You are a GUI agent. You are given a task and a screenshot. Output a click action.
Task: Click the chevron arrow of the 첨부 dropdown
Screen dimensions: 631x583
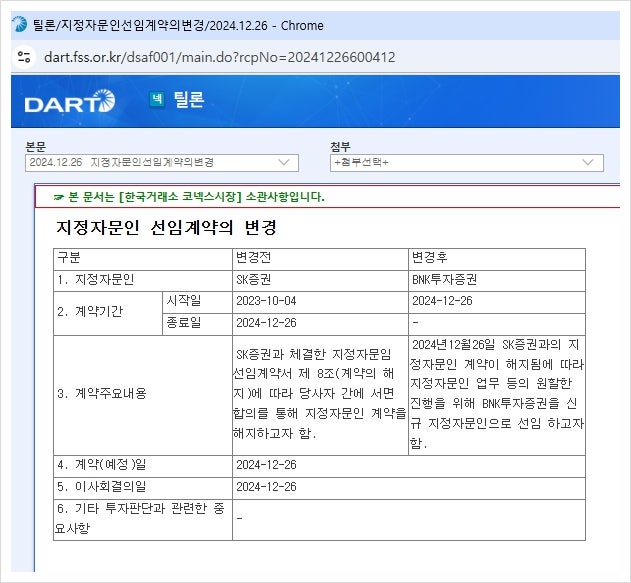click(x=588, y=162)
